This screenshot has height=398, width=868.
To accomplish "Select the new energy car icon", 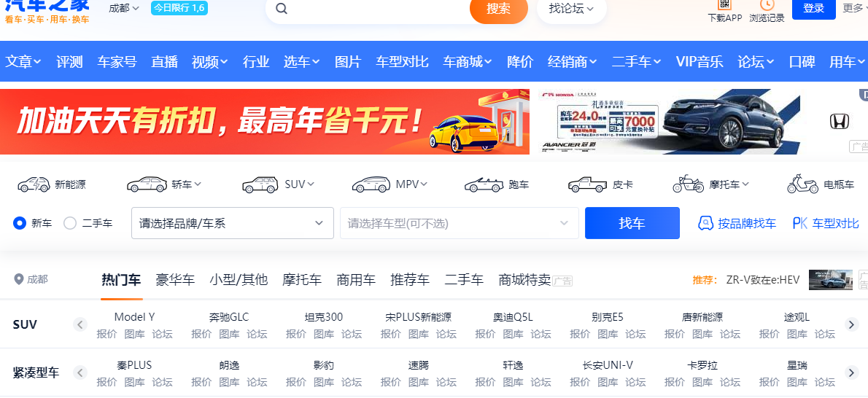I will (x=34, y=184).
